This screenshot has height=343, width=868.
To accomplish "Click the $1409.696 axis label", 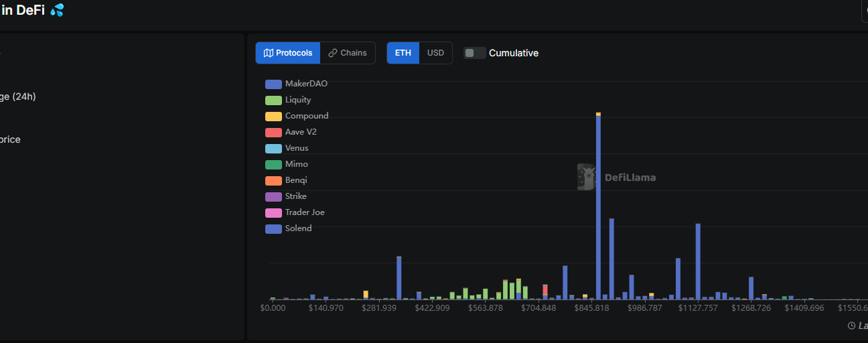I will pos(804,308).
